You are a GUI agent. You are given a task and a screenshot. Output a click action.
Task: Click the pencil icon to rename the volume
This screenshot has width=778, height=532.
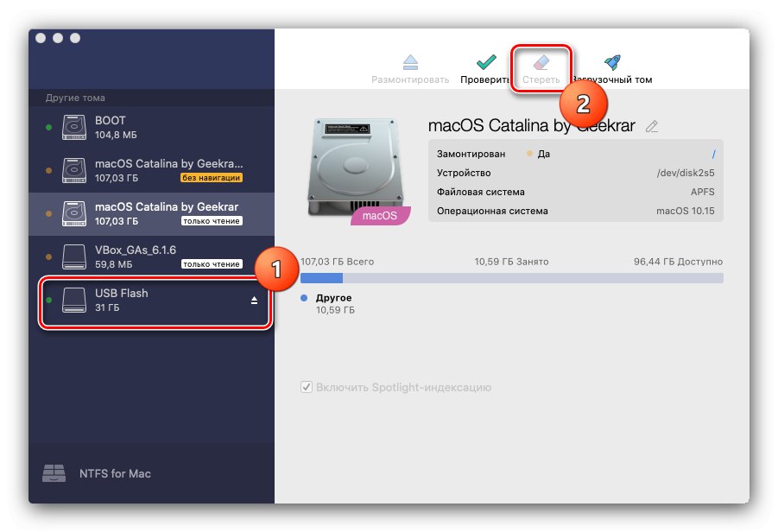tap(652, 126)
